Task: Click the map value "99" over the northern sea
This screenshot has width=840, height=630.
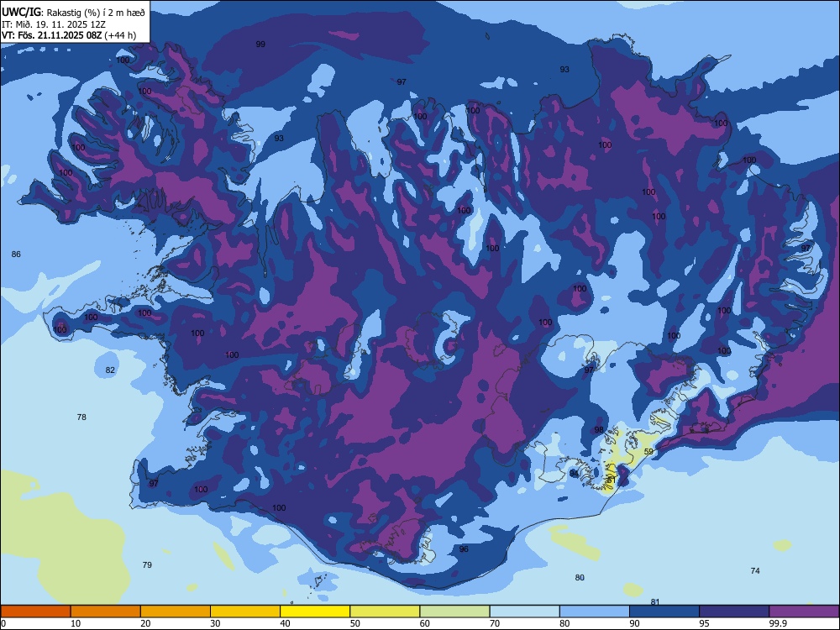Action: [x=260, y=45]
